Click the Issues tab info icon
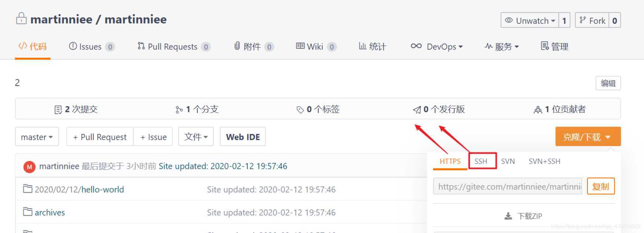 (x=73, y=46)
